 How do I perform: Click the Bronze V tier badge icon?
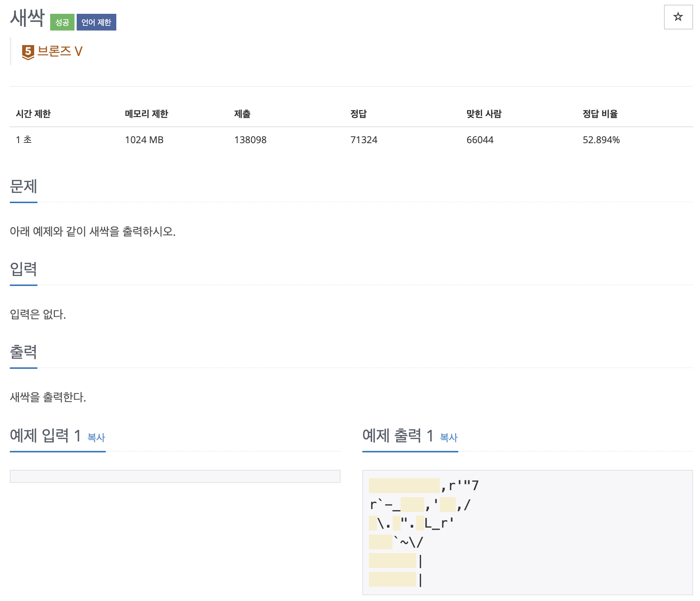tap(28, 51)
